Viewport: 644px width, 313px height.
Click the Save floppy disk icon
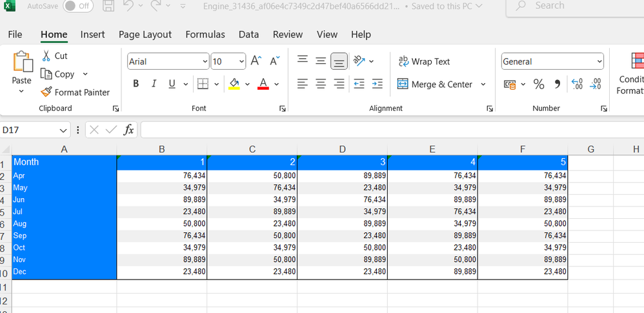coord(108,6)
